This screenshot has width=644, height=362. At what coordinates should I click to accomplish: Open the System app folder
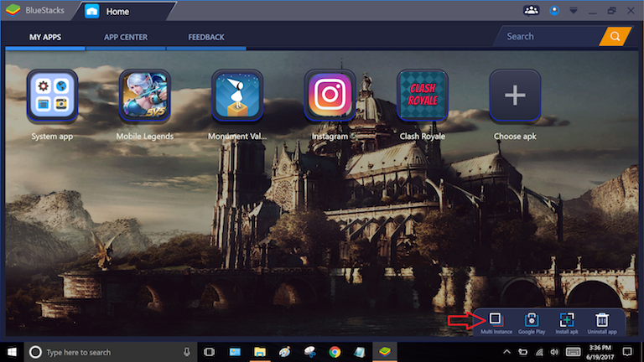coord(52,96)
